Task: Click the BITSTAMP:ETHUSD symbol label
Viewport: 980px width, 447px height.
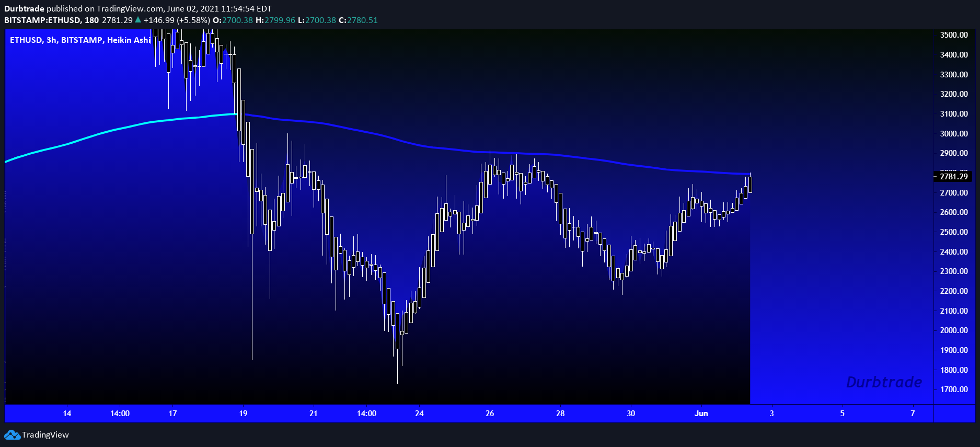Action: click(x=42, y=20)
